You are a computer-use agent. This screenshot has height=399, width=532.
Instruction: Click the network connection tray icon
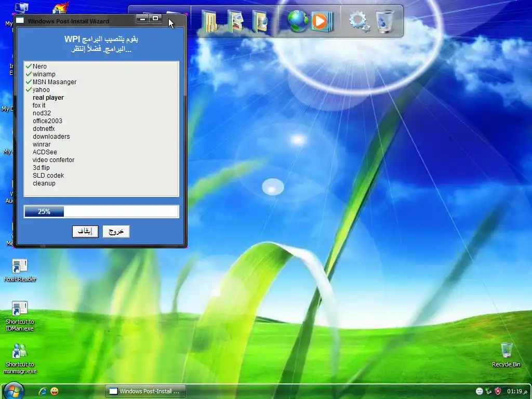tap(488, 391)
